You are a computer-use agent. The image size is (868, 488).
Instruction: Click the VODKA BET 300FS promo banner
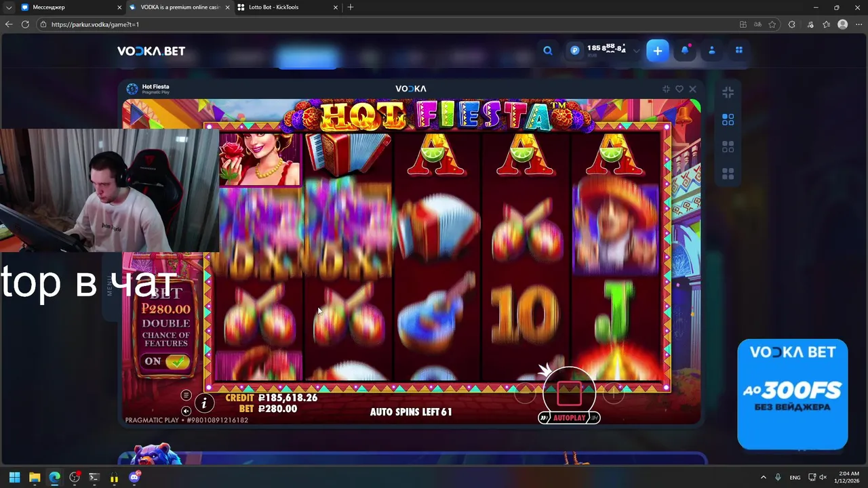tap(792, 394)
